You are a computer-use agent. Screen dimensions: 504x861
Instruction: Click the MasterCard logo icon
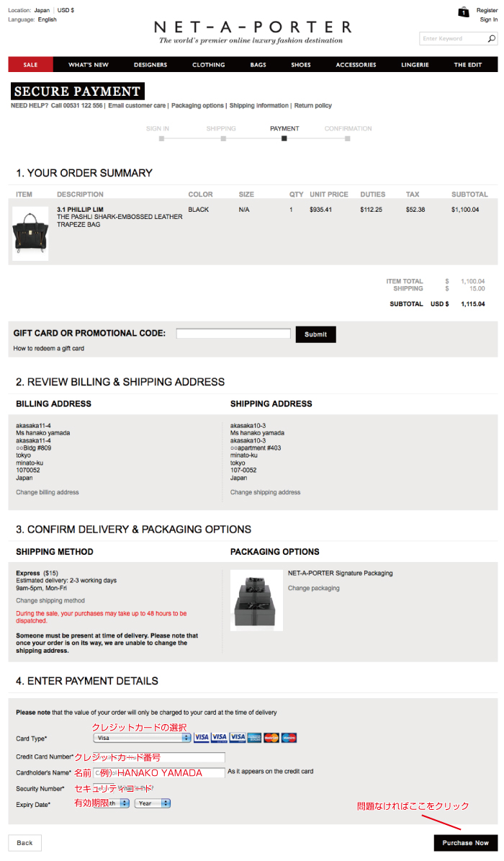[271, 738]
